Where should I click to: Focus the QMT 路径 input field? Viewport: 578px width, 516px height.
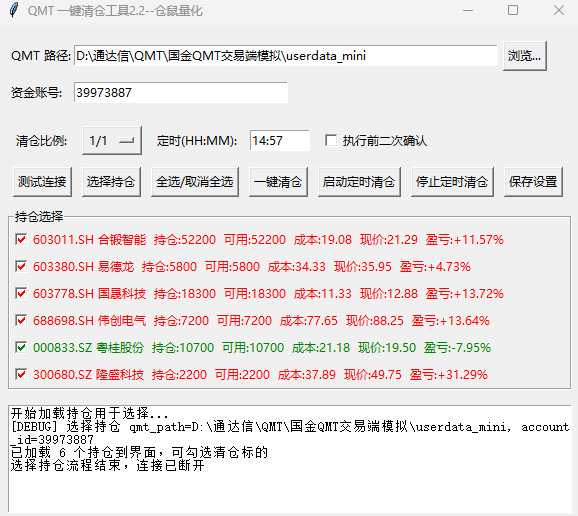tap(286, 56)
